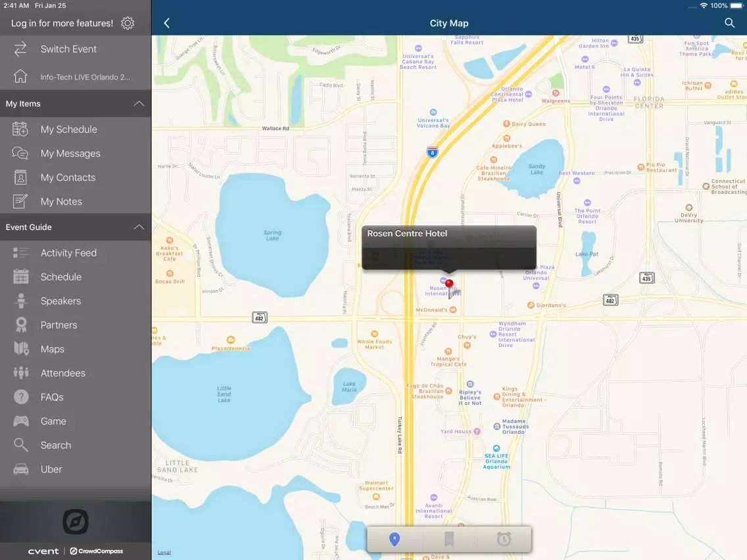Open Activity Feed in Event Guide
Screen dimensions: 747x560
[76, 253]
